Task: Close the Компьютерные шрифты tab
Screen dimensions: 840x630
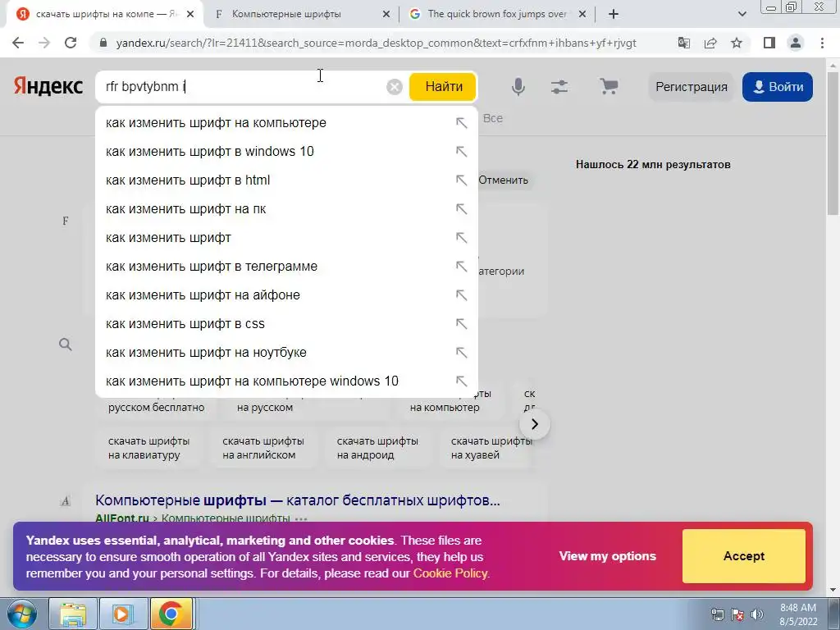Action: 386,15
